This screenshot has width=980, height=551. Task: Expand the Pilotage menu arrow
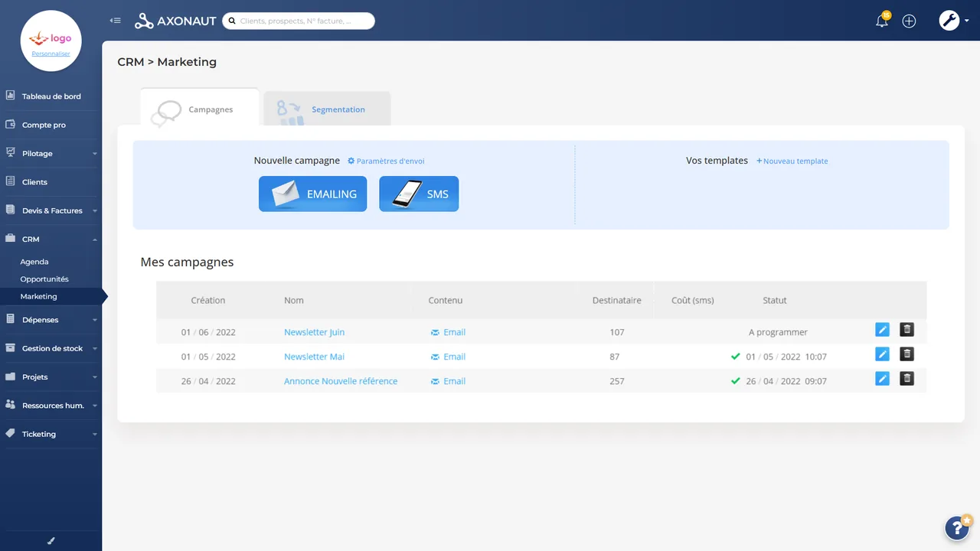click(95, 154)
